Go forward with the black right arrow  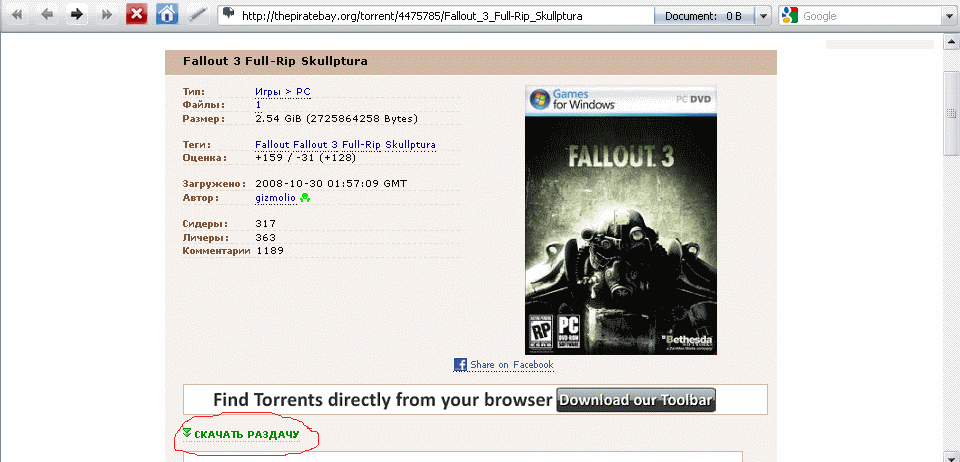point(77,15)
